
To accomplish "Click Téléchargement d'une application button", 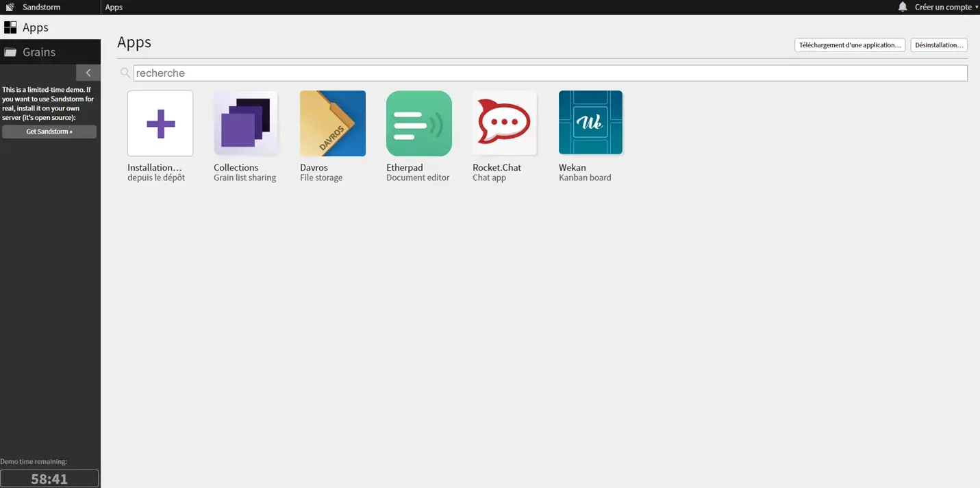I will pos(850,45).
